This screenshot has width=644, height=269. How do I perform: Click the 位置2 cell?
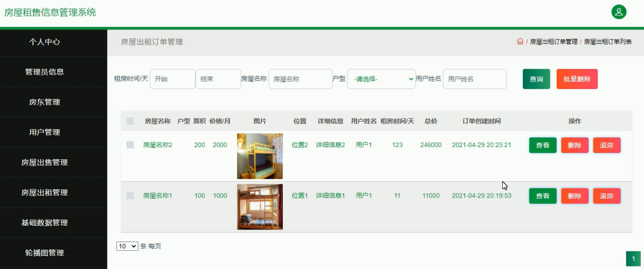click(300, 145)
